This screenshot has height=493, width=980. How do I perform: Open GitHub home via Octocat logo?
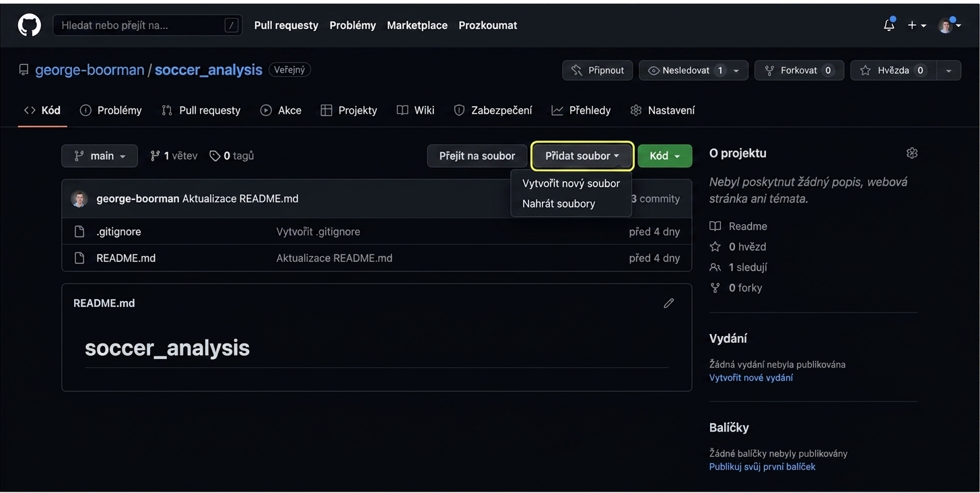click(30, 26)
